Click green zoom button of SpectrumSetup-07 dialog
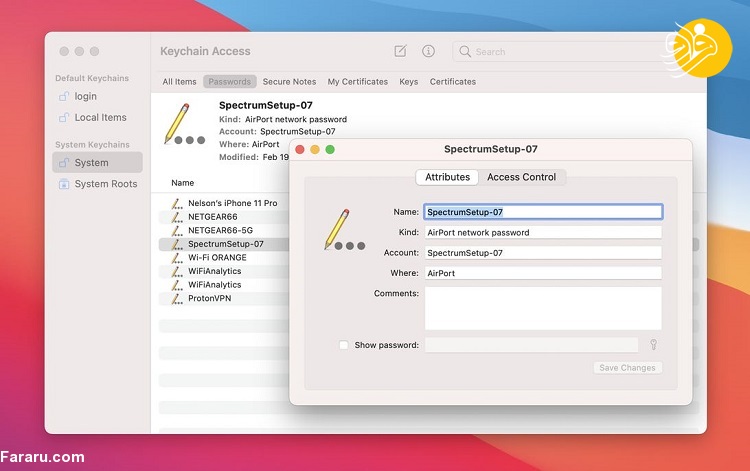 tap(330, 150)
